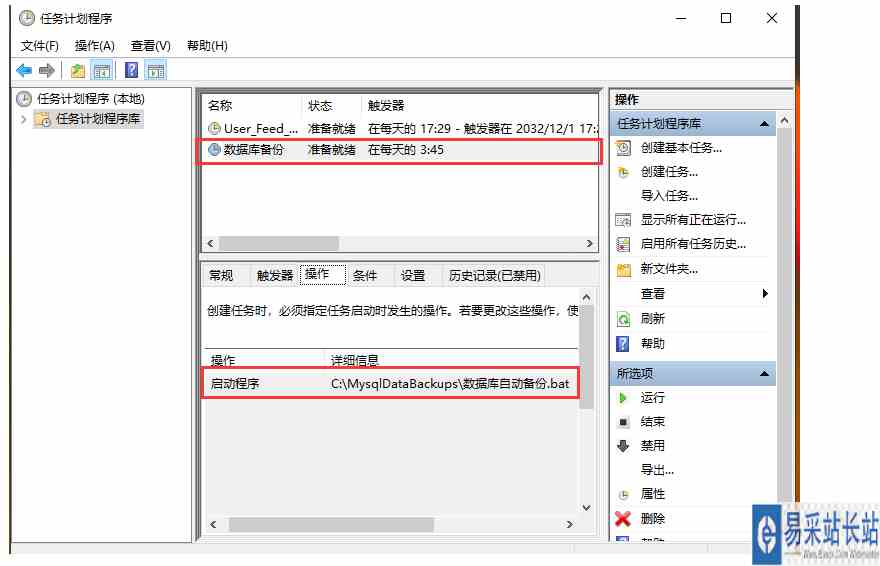
Task: Click the red X 删除 icon
Action: click(623, 518)
